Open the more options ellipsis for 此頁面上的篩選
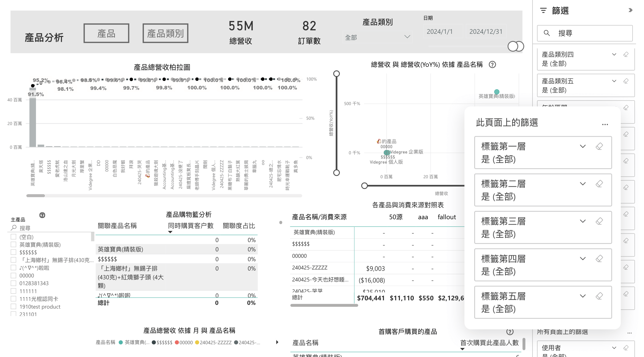The image size is (644, 357). point(605,124)
